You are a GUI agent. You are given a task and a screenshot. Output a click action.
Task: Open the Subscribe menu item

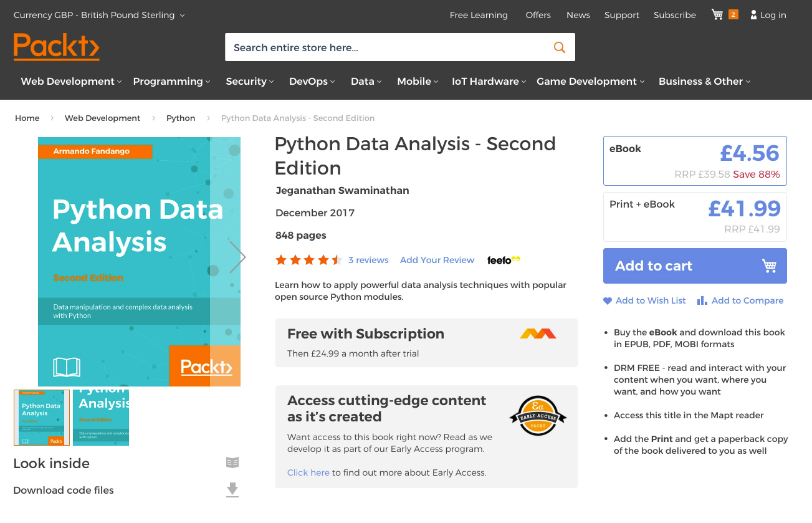click(x=674, y=15)
